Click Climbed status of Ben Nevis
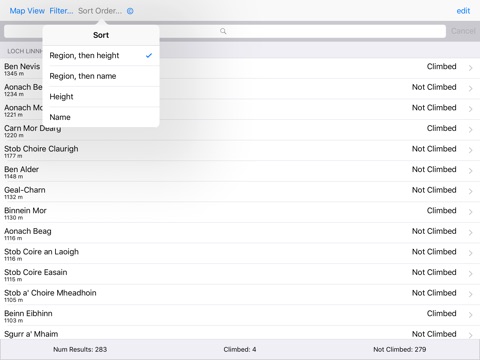 (441, 67)
